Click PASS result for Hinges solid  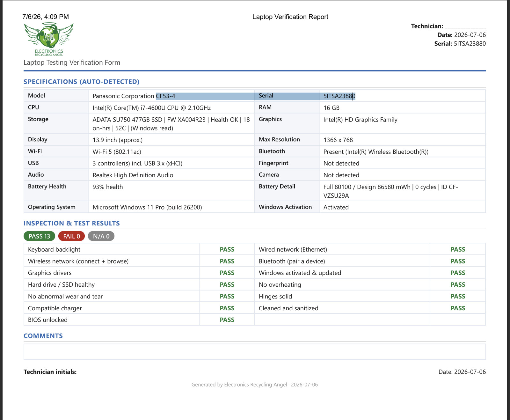point(458,296)
